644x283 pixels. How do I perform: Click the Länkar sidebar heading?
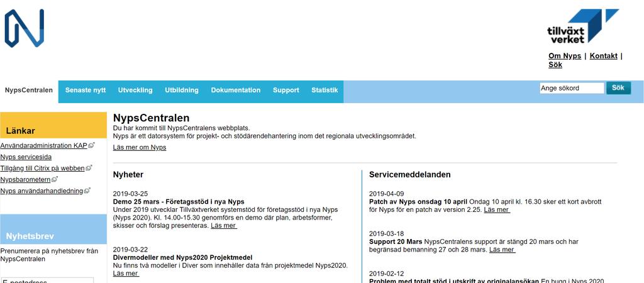click(x=21, y=131)
